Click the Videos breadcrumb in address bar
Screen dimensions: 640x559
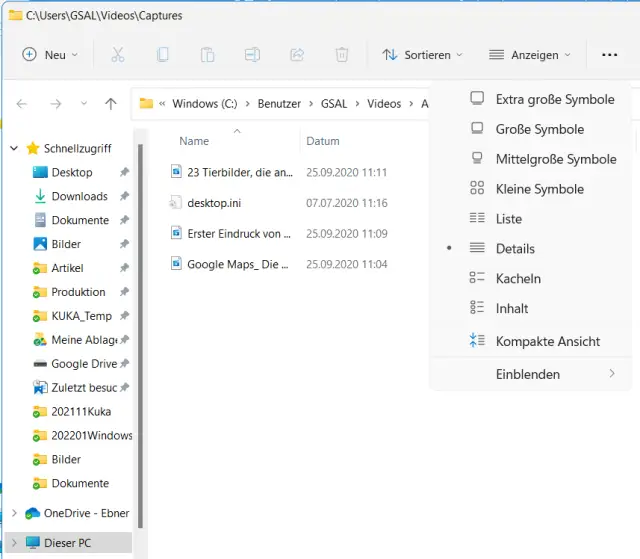[384, 104]
